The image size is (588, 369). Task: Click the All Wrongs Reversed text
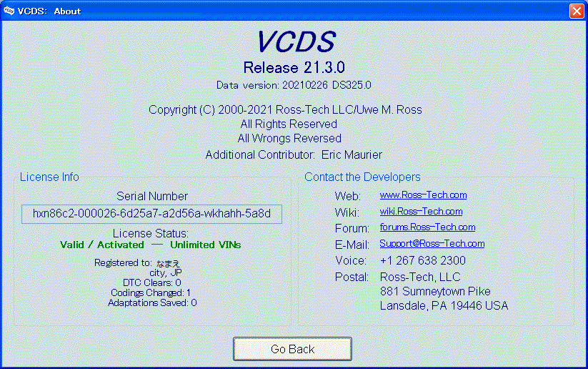coord(289,139)
